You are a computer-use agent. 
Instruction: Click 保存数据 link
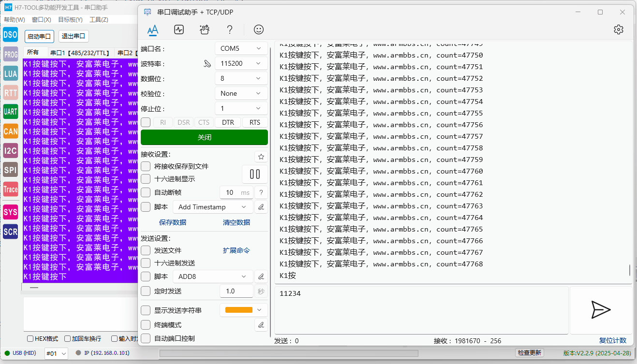[173, 222]
